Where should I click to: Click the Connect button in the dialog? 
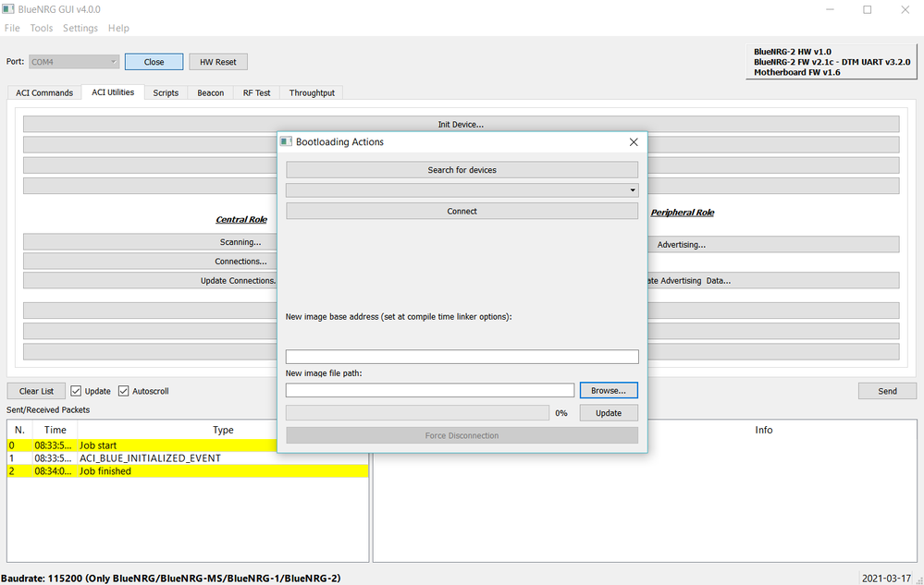coord(462,212)
